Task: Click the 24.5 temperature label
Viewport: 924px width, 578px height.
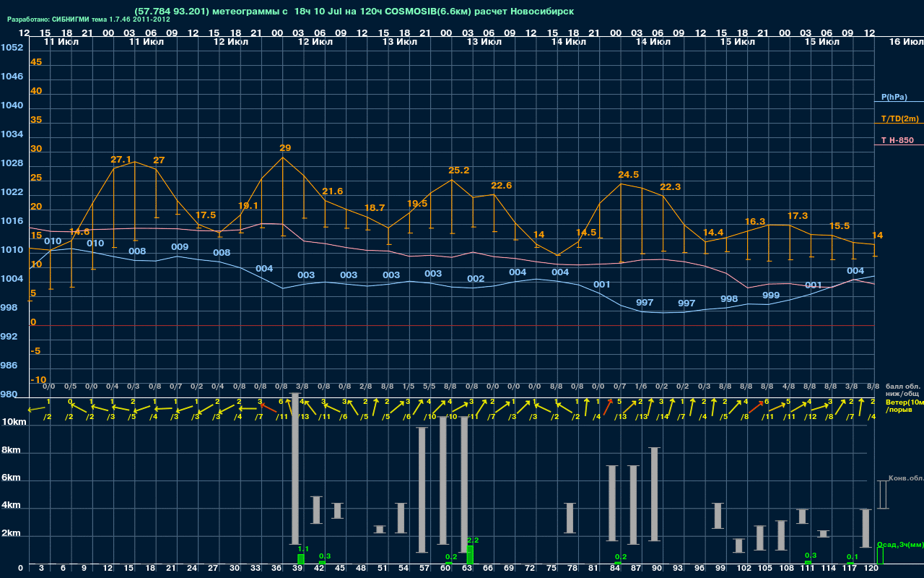Action: coord(629,175)
